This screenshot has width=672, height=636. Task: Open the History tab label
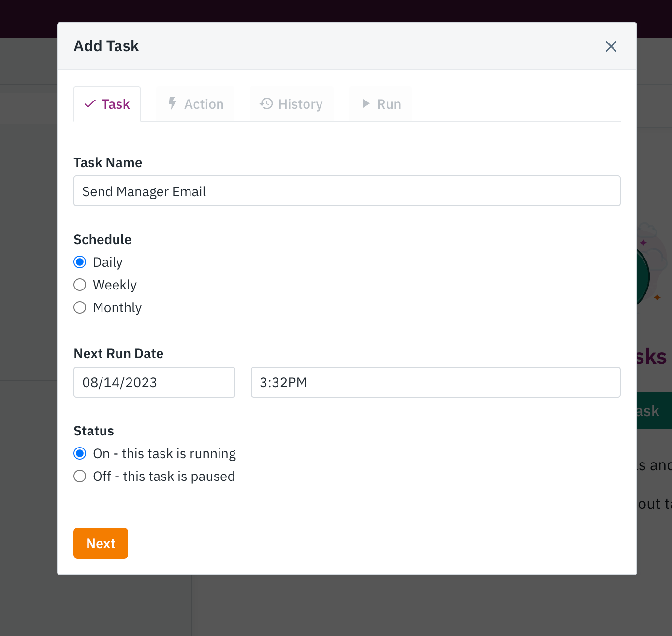[x=300, y=104]
